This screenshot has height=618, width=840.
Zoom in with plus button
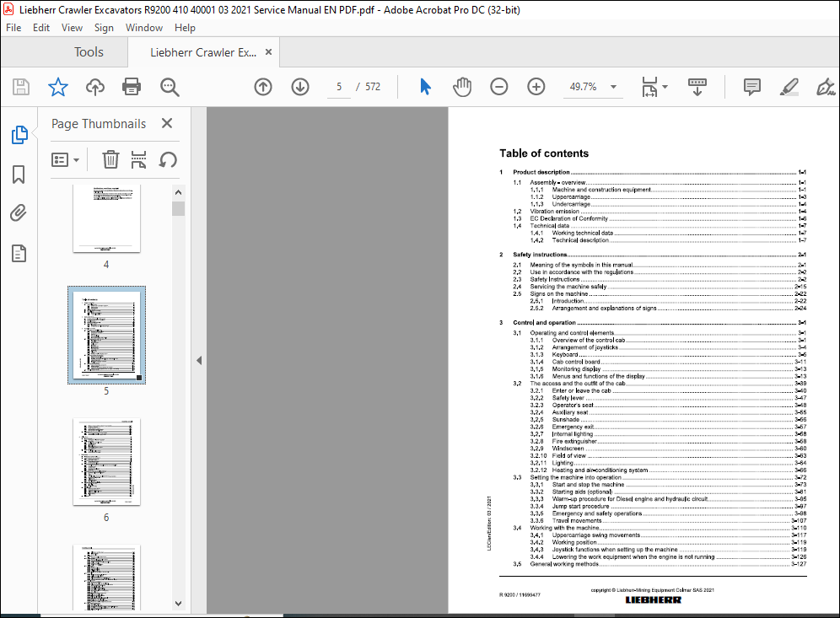tap(536, 87)
